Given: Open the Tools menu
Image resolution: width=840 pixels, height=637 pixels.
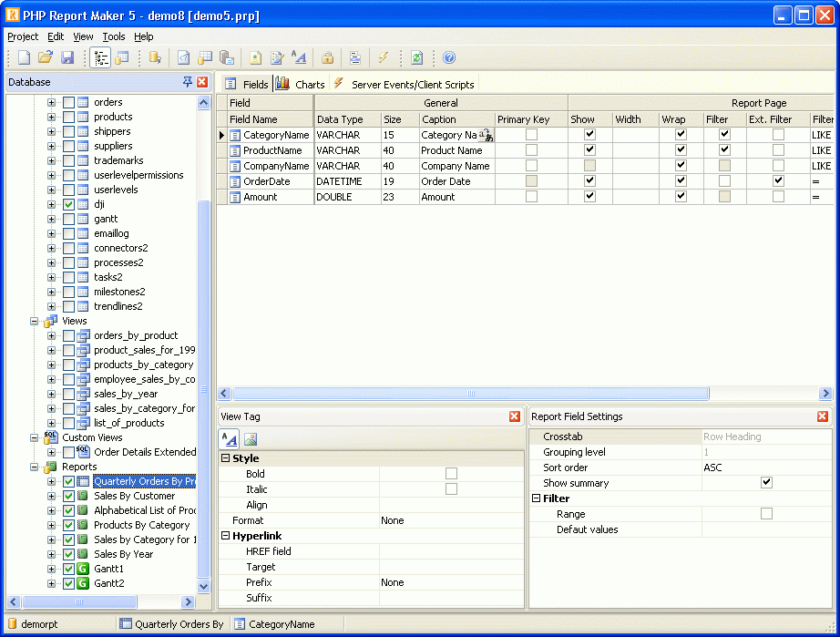Looking at the screenshot, I should [x=114, y=36].
